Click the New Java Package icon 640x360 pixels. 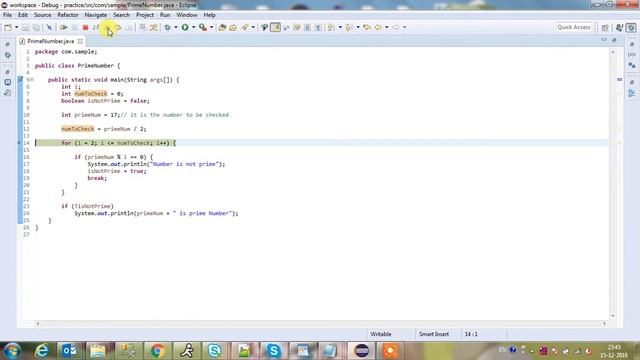click(x=222, y=27)
